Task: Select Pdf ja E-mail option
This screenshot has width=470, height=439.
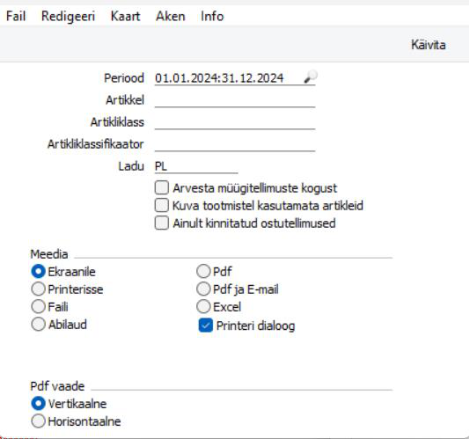Action: 203,289
